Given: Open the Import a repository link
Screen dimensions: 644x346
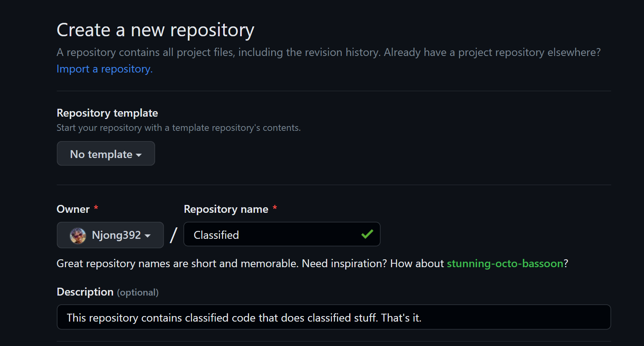Looking at the screenshot, I should (103, 69).
